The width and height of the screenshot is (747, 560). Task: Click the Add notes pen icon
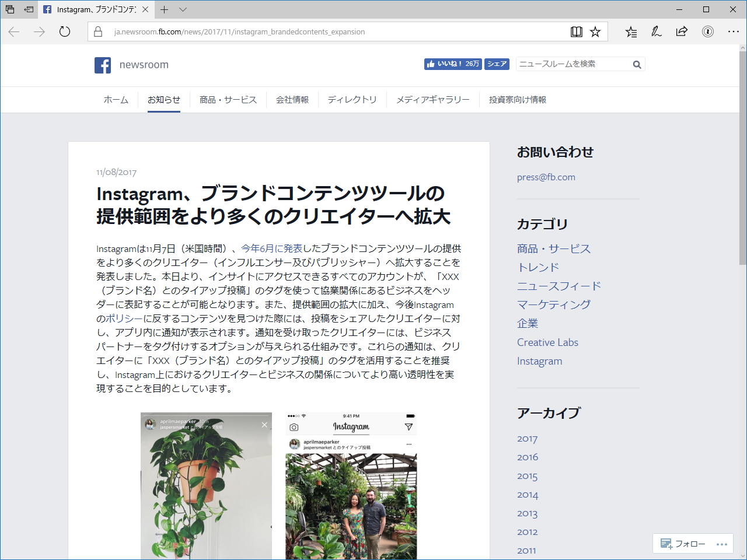click(657, 32)
